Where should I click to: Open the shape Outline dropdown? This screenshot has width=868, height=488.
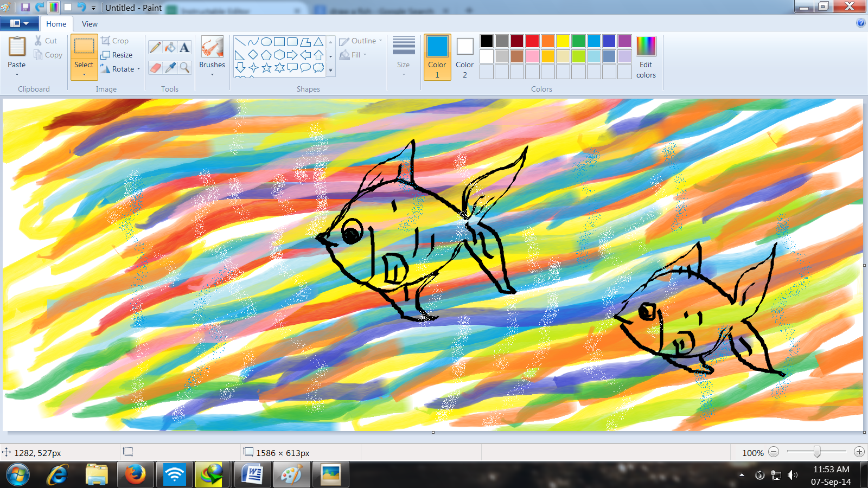click(361, 41)
